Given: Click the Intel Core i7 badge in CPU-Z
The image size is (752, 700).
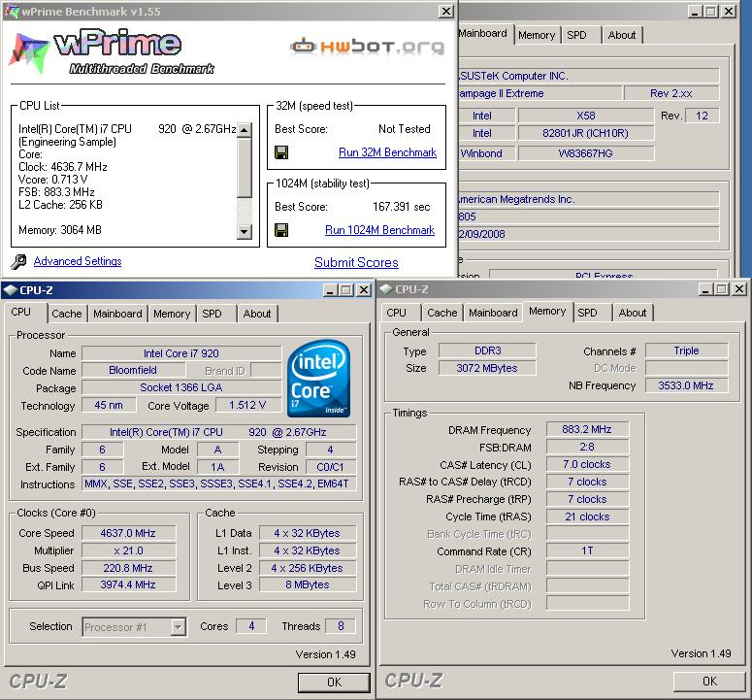Looking at the screenshot, I should pos(319,378).
